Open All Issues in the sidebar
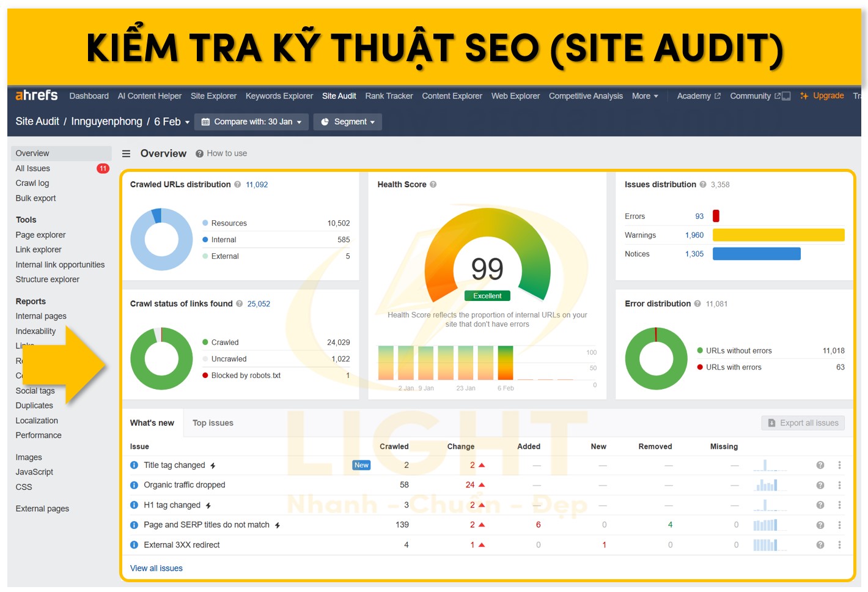The image size is (868, 592). [33, 168]
